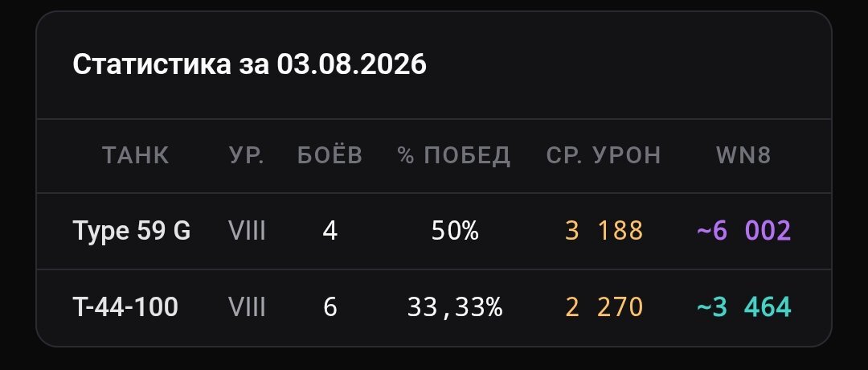Image resolution: width=868 pixels, height=370 pixels.
Task: Click the СР. УРОН column header
Action: click(604, 156)
